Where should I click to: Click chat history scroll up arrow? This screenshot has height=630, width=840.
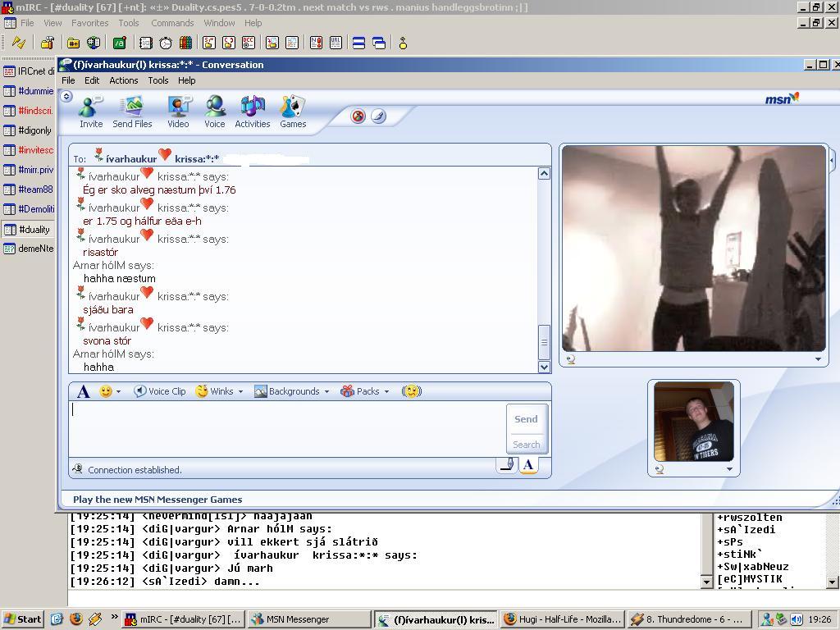544,173
